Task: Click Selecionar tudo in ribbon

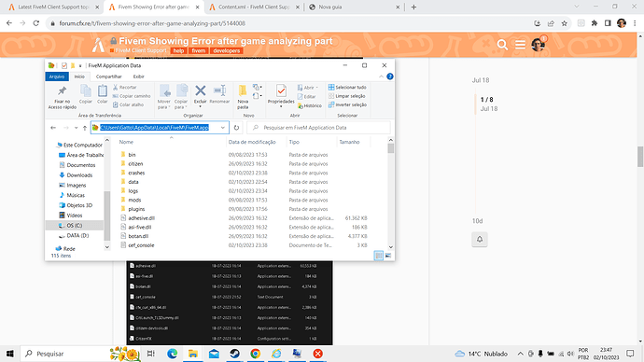Action: (x=347, y=88)
